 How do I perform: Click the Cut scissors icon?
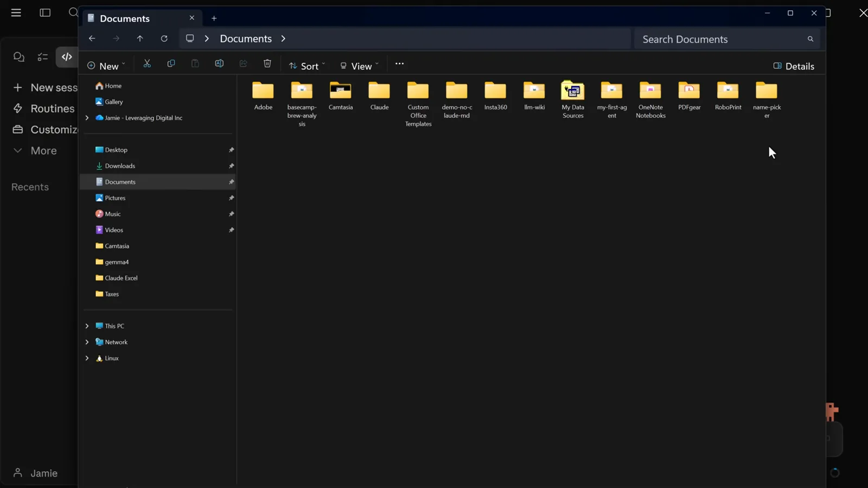click(147, 63)
